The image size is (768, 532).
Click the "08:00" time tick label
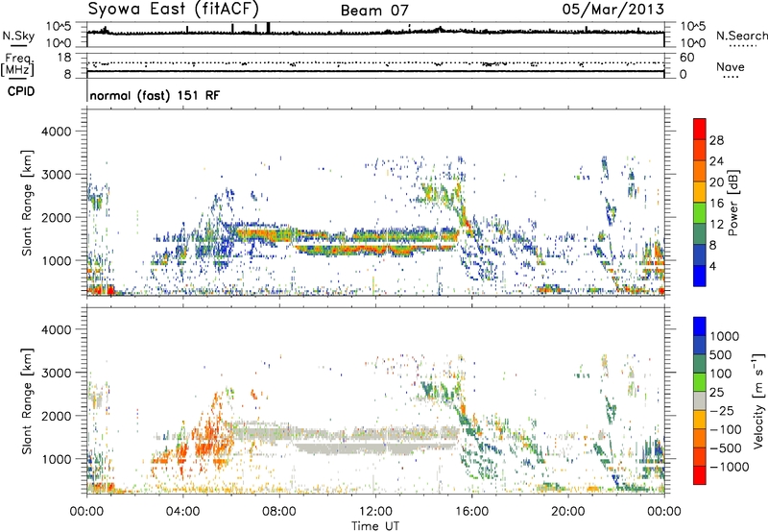(x=279, y=512)
